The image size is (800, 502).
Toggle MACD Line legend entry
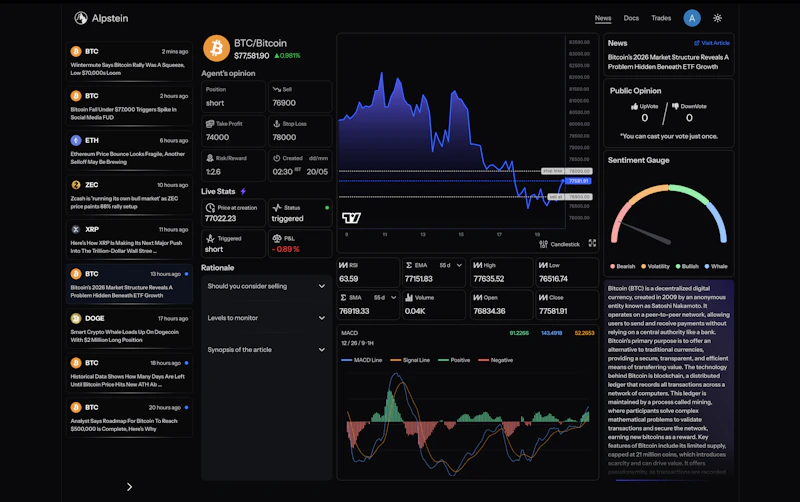tap(361, 360)
